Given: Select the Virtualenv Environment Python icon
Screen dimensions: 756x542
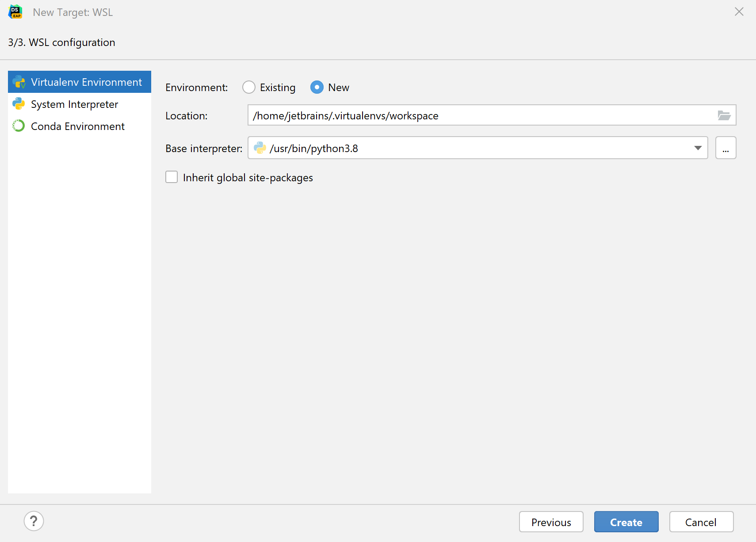Looking at the screenshot, I should click(19, 82).
